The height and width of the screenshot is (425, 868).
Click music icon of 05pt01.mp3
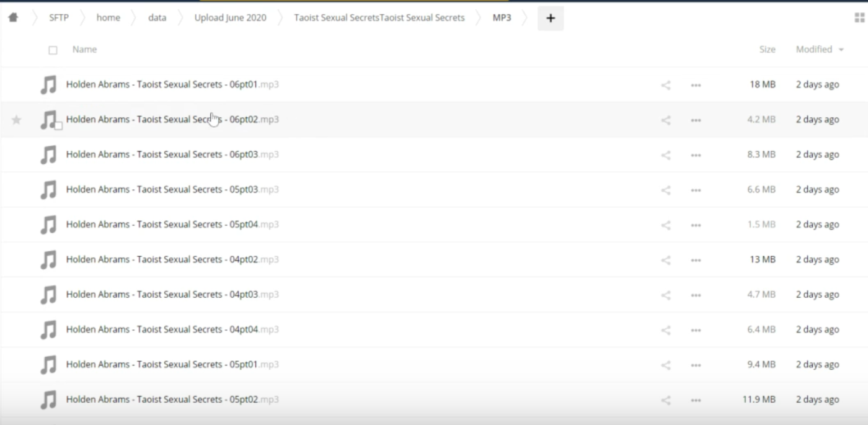[x=48, y=365]
